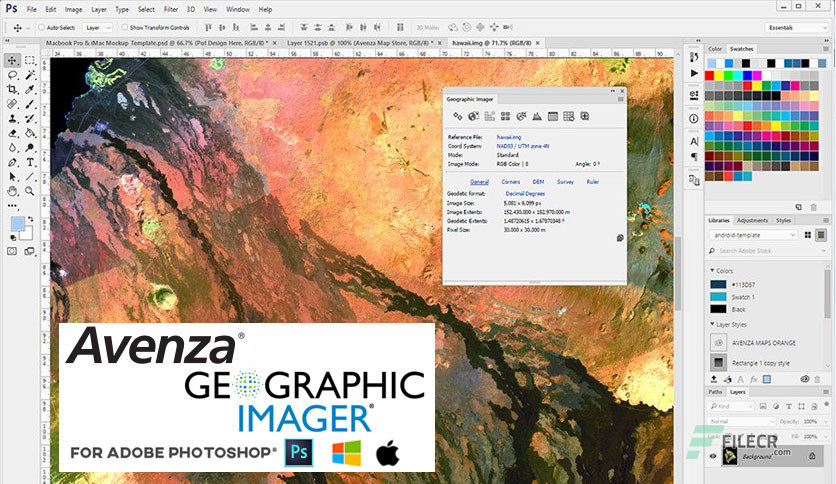This screenshot has width=836, height=484.
Task: Select the Lasso tool
Action: pyautogui.click(x=12, y=75)
